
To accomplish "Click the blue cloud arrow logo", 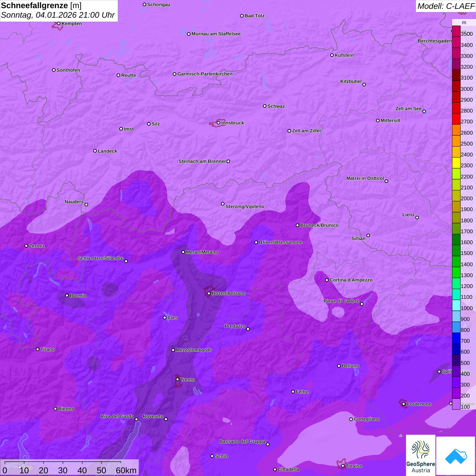I will [456, 456].
